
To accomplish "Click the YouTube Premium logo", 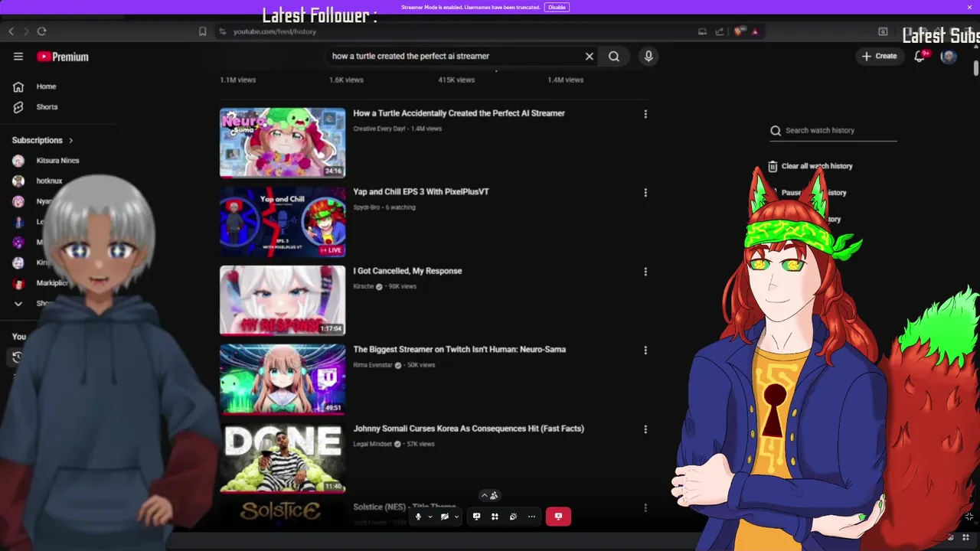I will (x=63, y=57).
